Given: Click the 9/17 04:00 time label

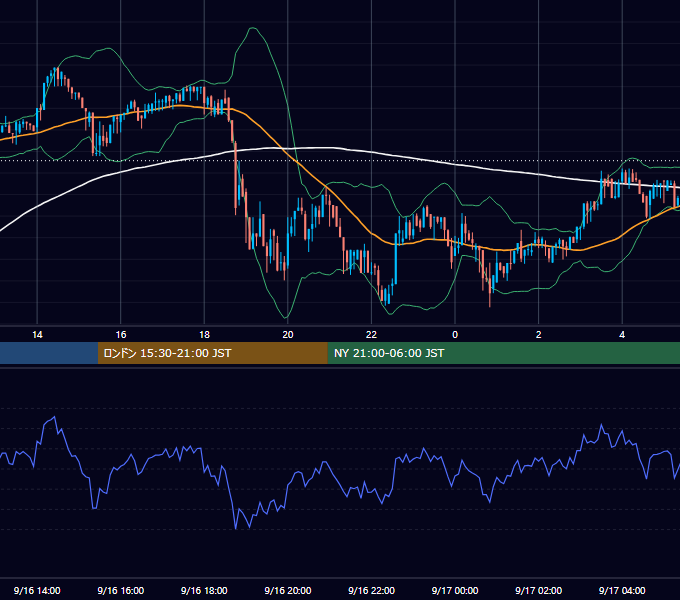Looking at the screenshot, I should pyautogui.click(x=622, y=590).
